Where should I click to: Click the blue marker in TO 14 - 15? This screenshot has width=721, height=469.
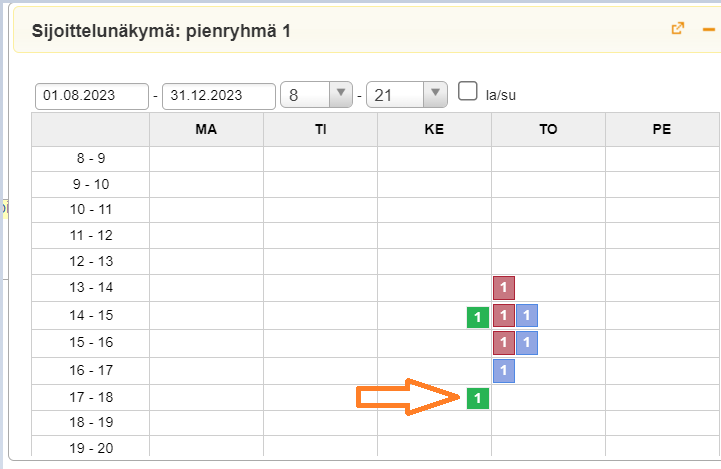coord(527,316)
